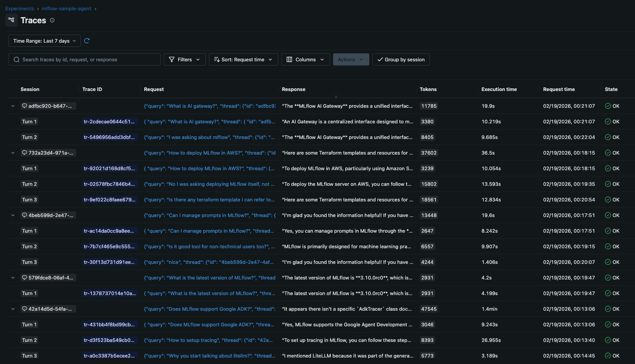Screen dimensions: 635x364
Task: Collapse session 732a23d4 with its chevron
Action: coord(13,153)
